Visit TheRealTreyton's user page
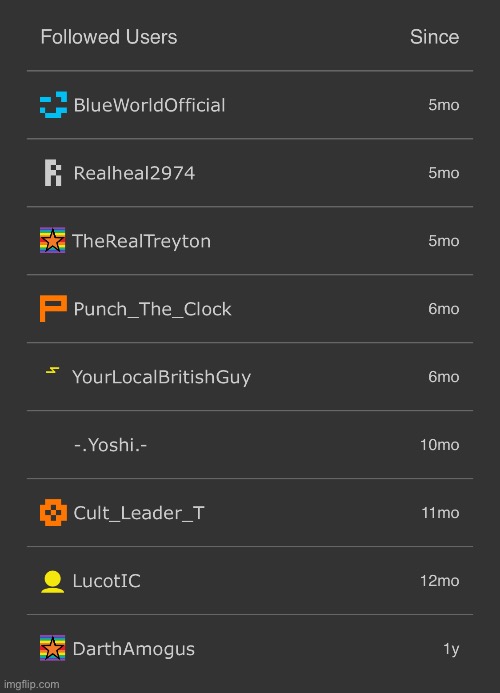500x693 pixels. [141, 241]
